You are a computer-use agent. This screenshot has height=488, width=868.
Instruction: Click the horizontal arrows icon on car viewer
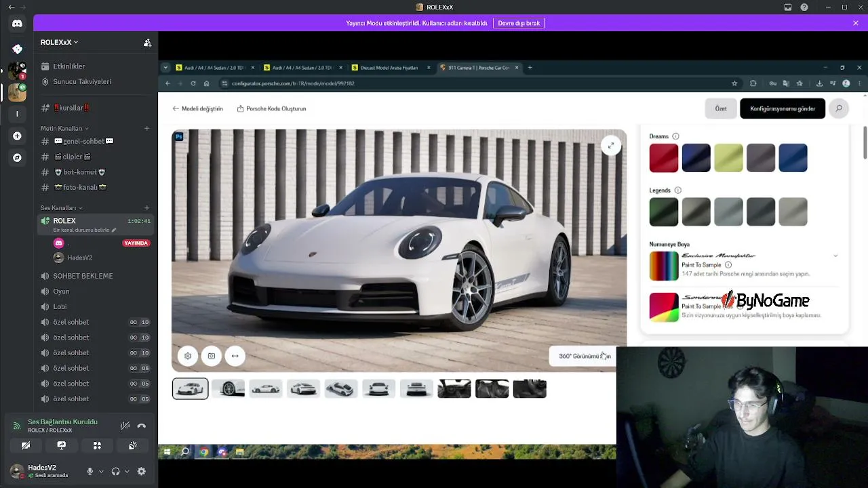pyautogui.click(x=235, y=356)
